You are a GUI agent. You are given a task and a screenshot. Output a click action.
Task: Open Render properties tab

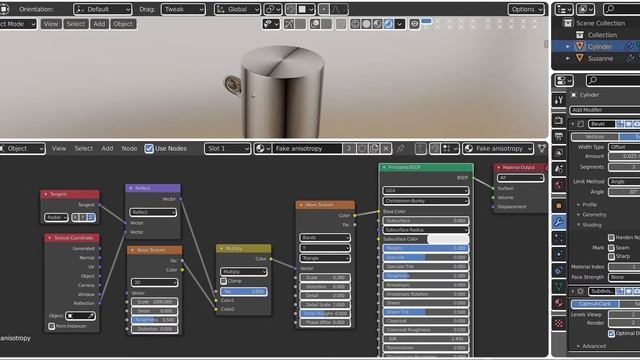(x=559, y=120)
